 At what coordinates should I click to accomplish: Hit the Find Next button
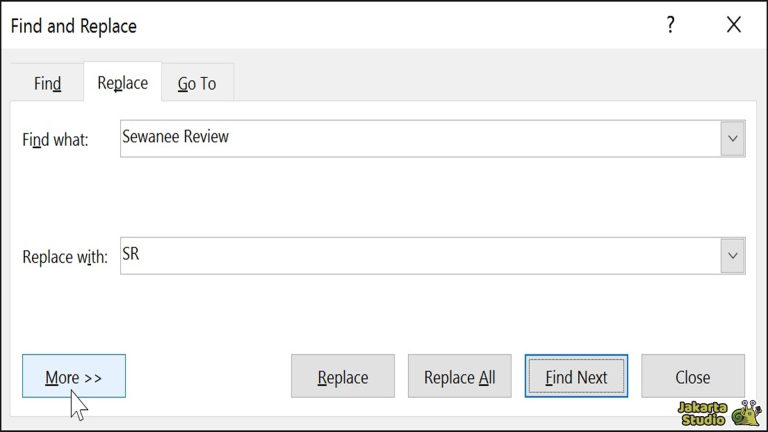click(576, 377)
